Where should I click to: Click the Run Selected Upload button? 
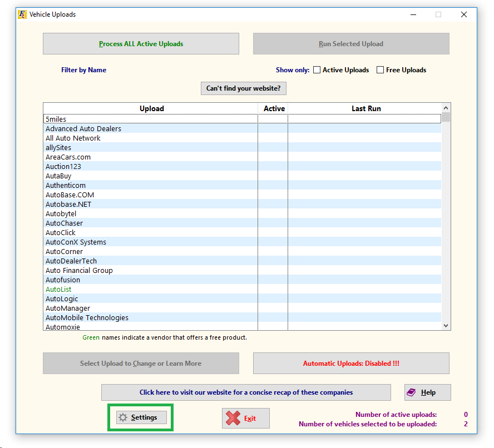pos(351,44)
